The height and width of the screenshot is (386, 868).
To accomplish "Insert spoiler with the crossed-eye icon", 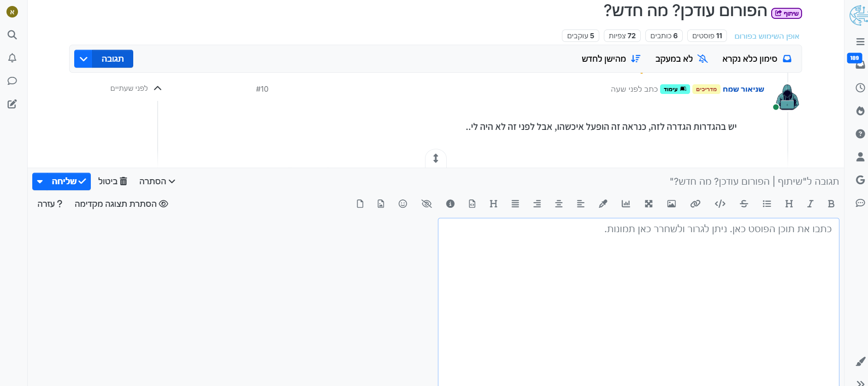I will click(x=426, y=204).
